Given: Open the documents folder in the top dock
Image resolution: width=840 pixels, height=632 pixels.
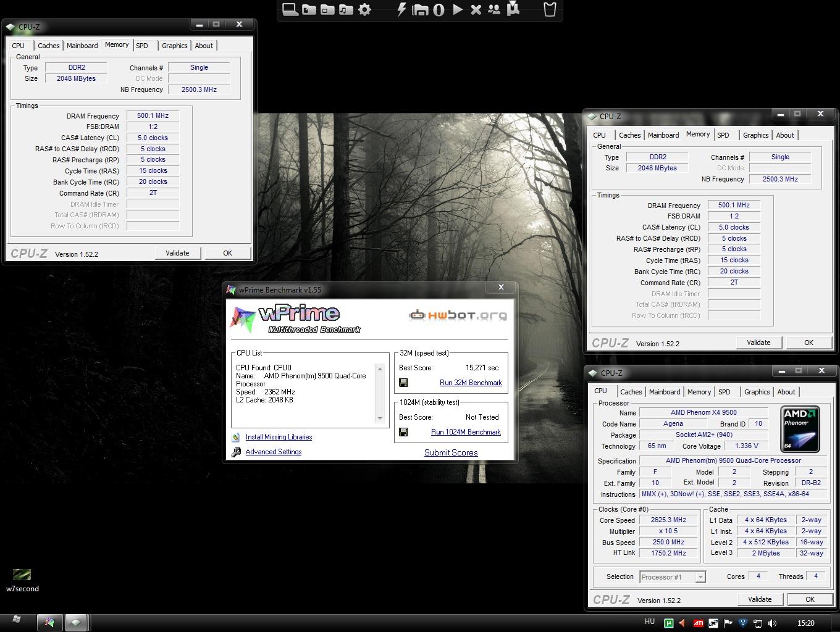Looking at the screenshot, I should click(x=309, y=9).
